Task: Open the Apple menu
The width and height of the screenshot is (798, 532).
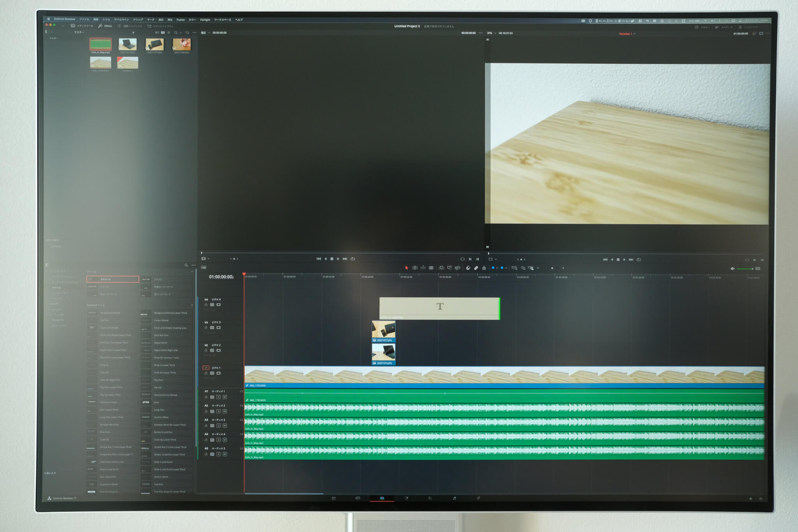Action: pos(49,19)
